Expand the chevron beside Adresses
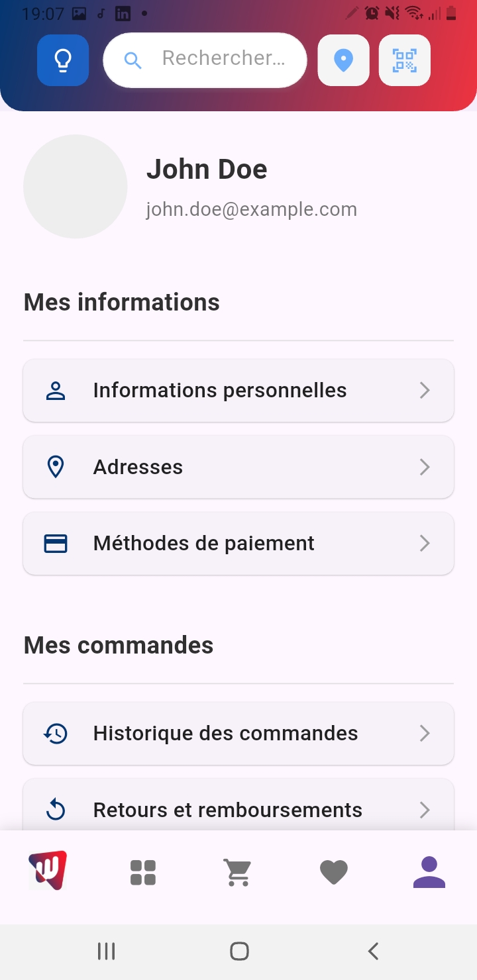 425,467
